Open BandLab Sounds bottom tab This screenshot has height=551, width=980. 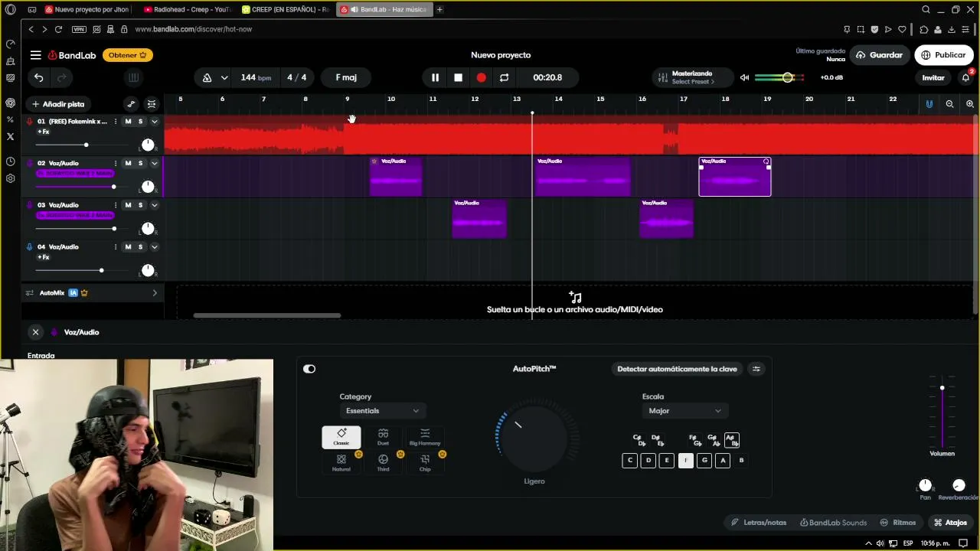[x=833, y=523]
